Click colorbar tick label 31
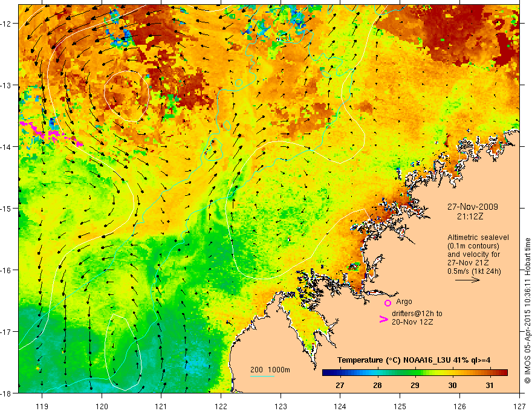Screen dimensions: 532x411 [490, 385]
